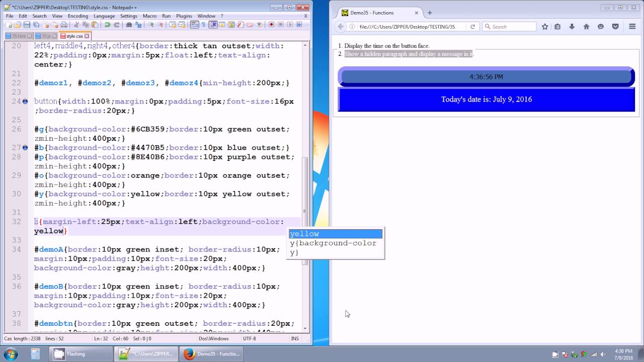This screenshot has height=362, width=644.
Task: Switch to Firefox Demo35 taskbar button
Action: click(x=212, y=353)
